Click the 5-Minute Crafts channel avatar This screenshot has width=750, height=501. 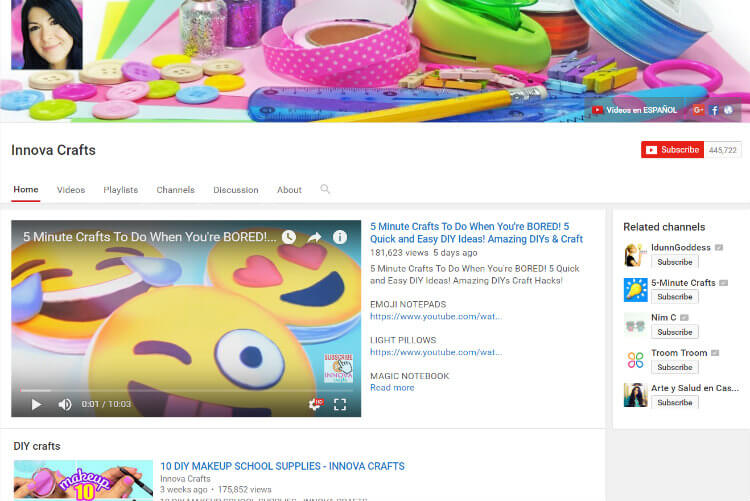pos(635,290)
